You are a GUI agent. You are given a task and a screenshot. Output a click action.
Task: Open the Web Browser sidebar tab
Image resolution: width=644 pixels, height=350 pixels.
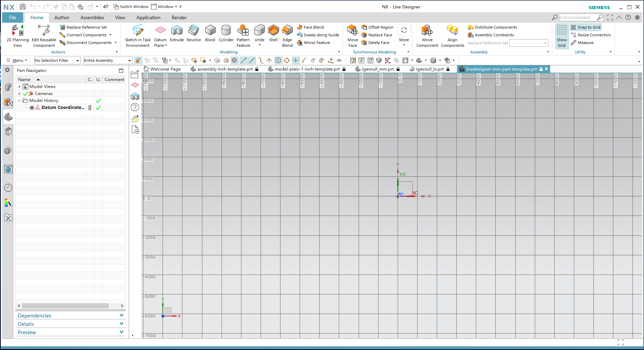(8, 169)
